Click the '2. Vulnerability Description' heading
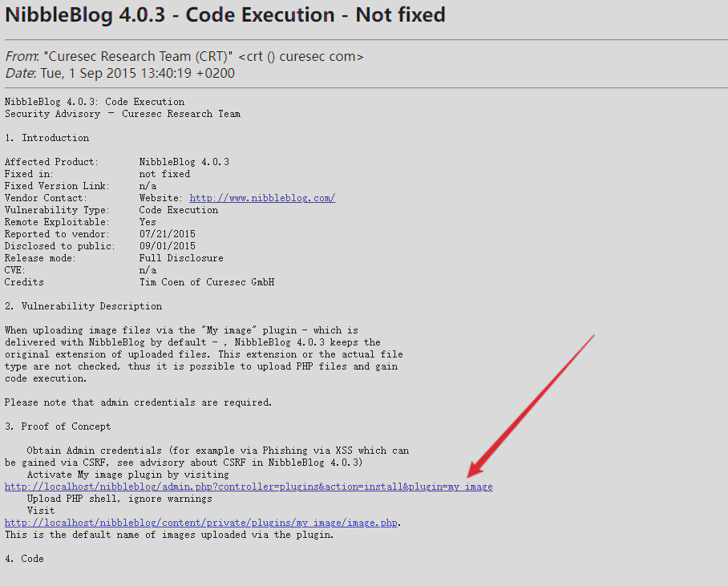Screen dimensions: 728x586 [83, 306]
